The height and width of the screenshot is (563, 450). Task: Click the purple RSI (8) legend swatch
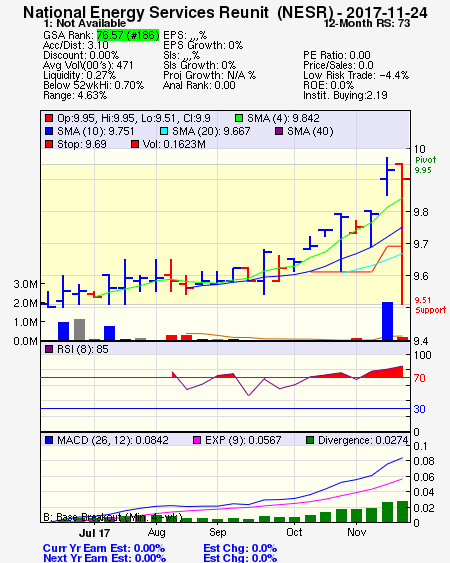click(x=49, y=349)
